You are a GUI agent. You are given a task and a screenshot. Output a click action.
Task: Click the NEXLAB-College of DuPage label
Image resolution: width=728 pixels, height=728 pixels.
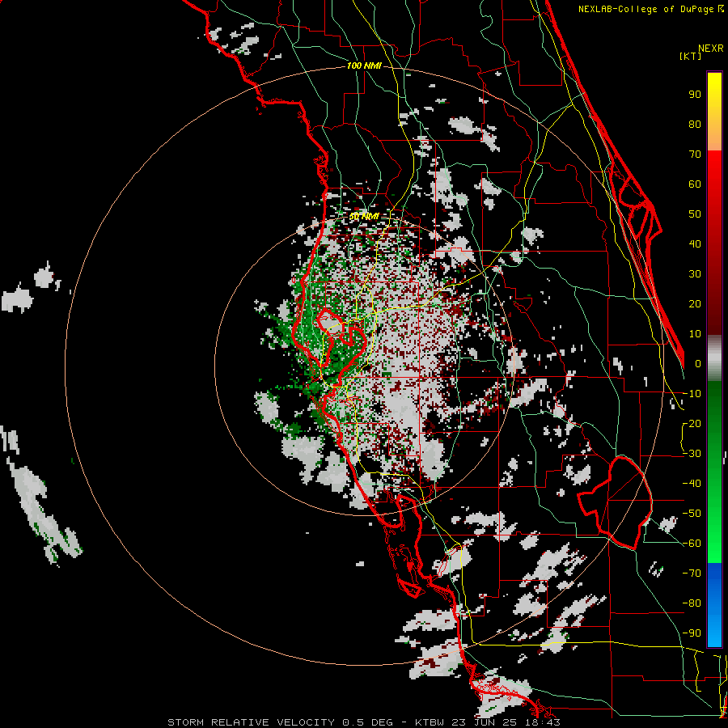pyautogui.click(x=647, y=9)
